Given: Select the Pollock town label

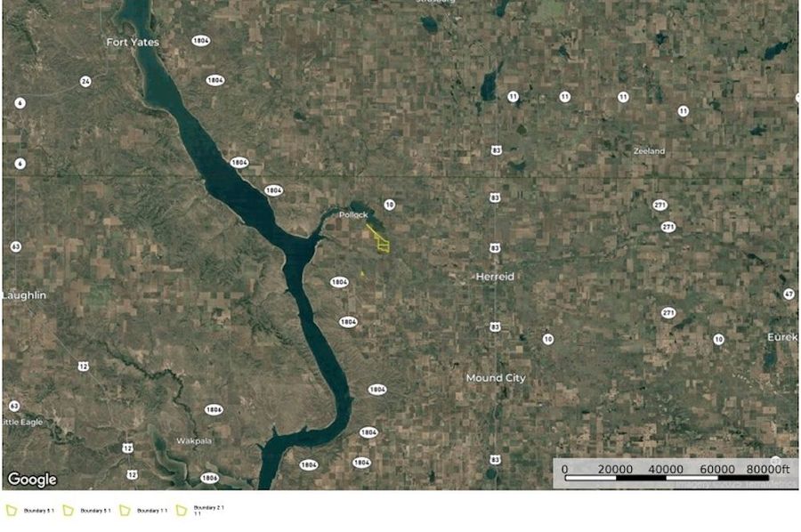Looking at the screenshot, I should pos(353,215).
